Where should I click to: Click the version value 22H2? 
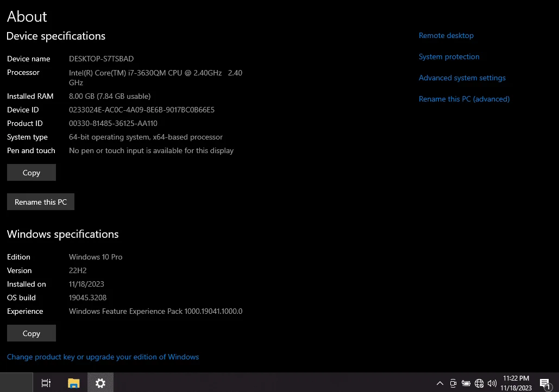tap(78, 270)
